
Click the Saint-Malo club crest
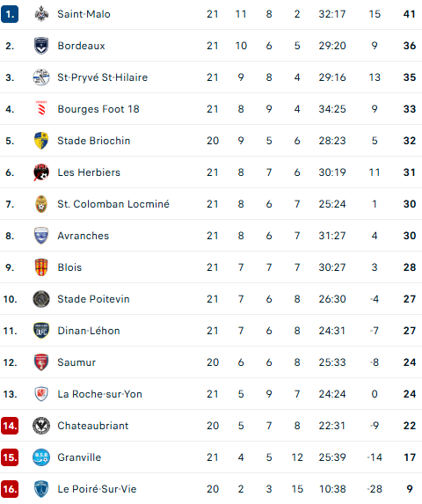[x=41, y=14]
